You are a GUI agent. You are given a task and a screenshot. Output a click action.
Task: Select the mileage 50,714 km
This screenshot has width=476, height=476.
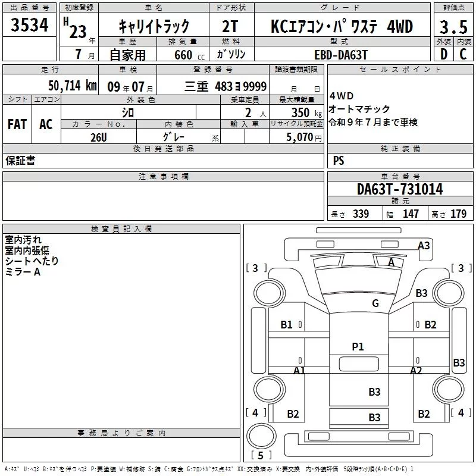[73, 86]
